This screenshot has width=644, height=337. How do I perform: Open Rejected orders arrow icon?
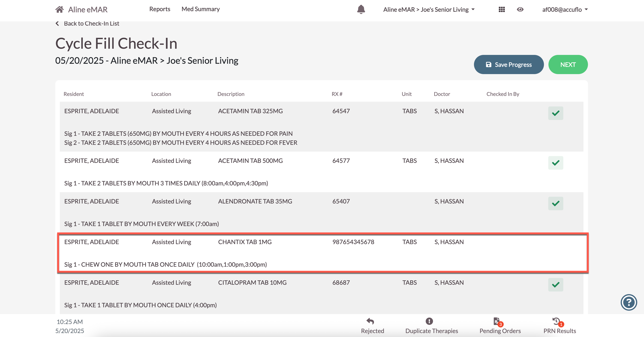(370, 321)
